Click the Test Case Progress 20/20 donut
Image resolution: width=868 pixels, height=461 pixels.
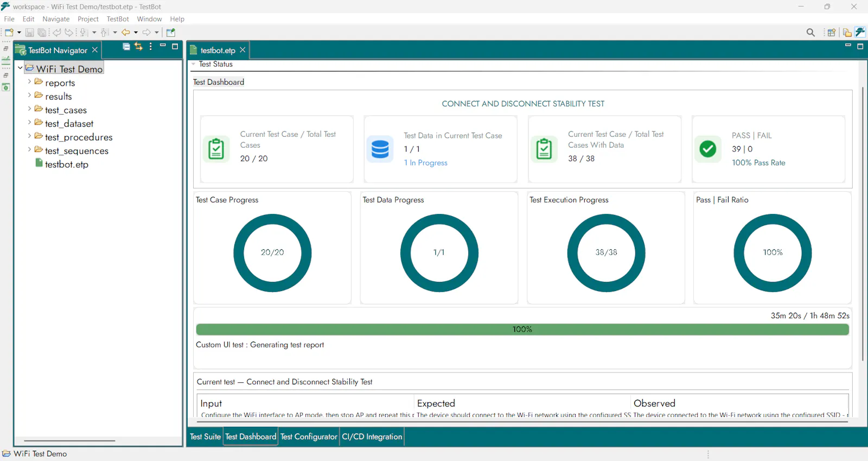coord(272,252)
